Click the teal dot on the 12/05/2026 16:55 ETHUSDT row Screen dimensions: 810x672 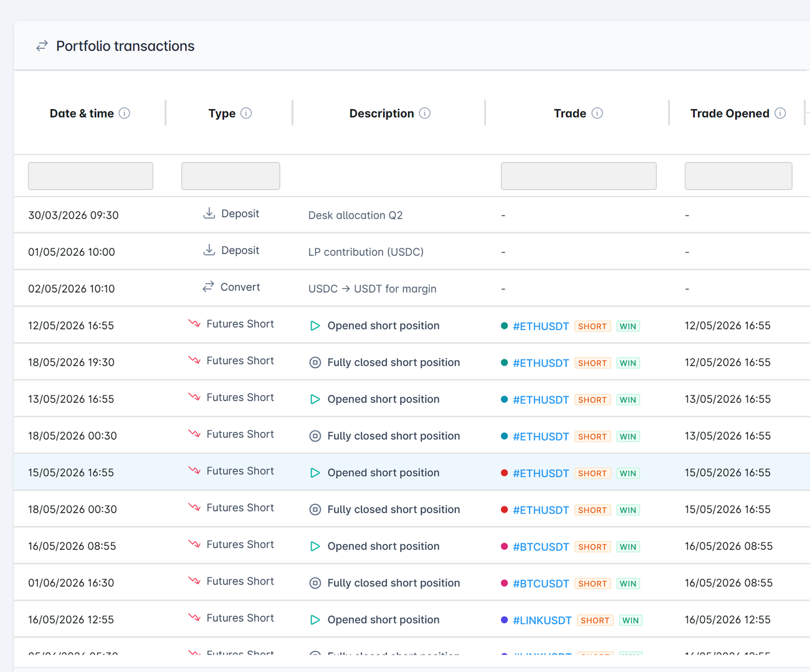tap(505, 326)
